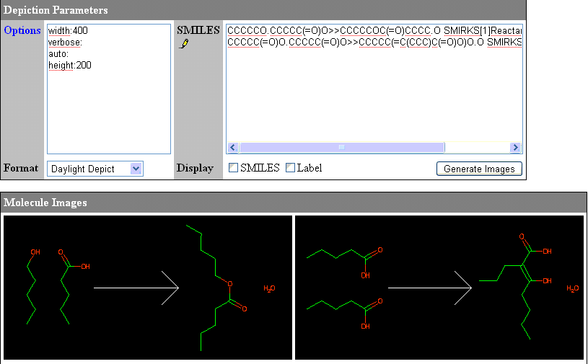Viewport: 588px width, 364px height.
Task: Click the pencil edit icon under SMILES
Action: coord(184,44)
